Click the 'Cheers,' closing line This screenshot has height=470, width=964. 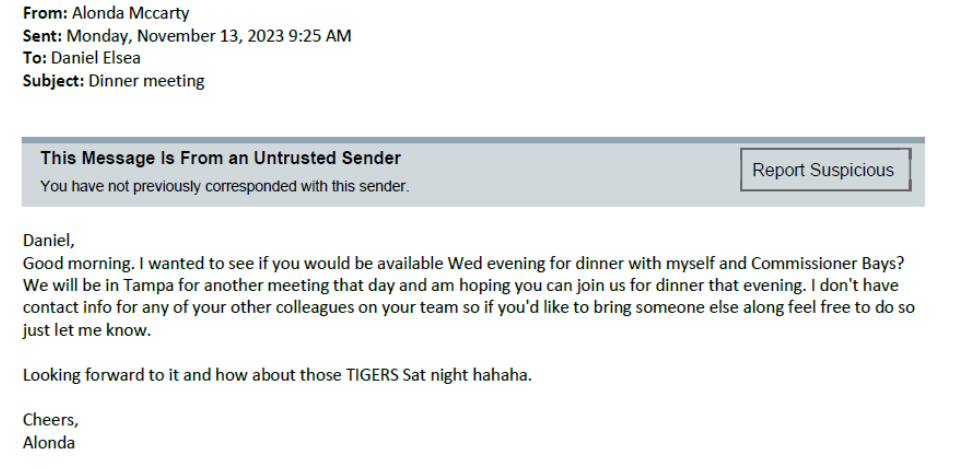[x=50, y=420]
